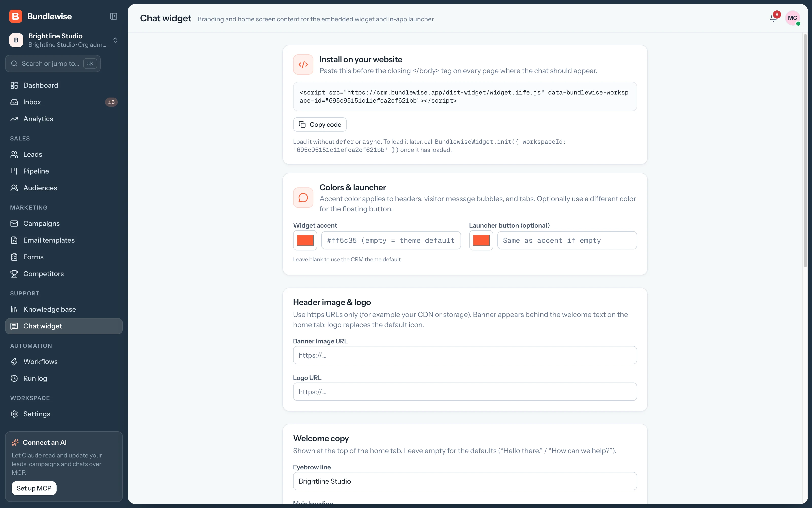Expand the workspace switcher chevrons
Viewport: 812px width, 508px height.
point(115,40)
